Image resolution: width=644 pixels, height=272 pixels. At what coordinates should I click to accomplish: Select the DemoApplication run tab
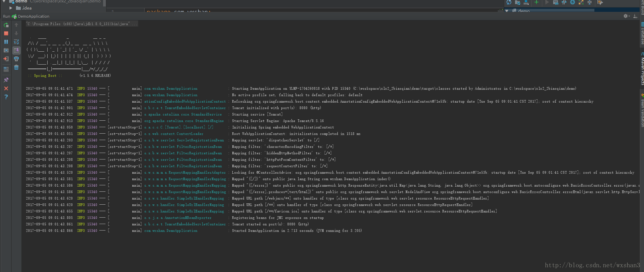31,16
